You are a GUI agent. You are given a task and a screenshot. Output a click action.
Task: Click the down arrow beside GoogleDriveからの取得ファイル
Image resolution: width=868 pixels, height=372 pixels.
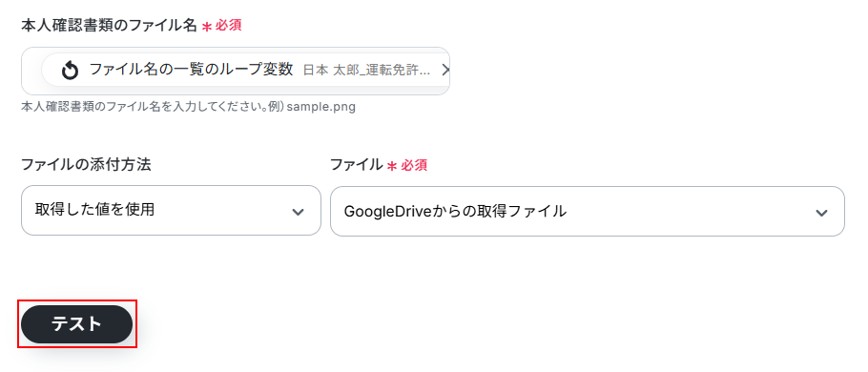point(821,213)
